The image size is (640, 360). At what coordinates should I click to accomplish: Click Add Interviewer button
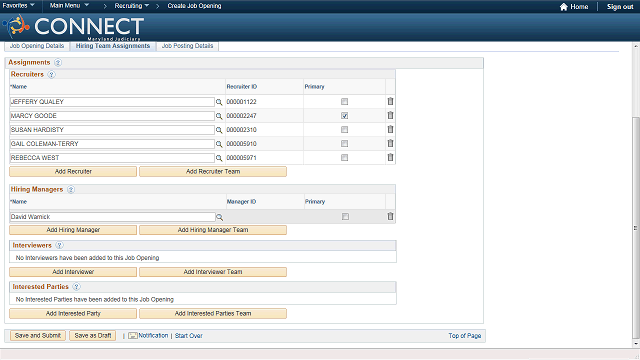pos(73,272)
